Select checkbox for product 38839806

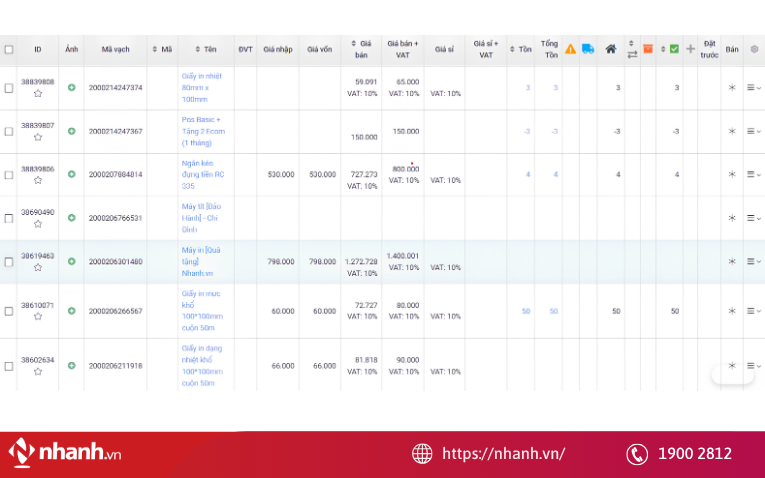coord(9,175)
